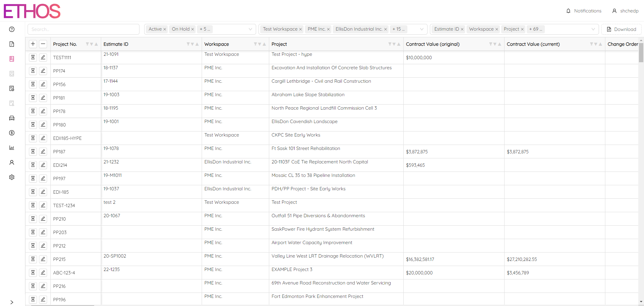Click the pencil edit icon for ABC-123-4
Screen dimensions: 644x306
pyautogui.click(x=43, y=272)
